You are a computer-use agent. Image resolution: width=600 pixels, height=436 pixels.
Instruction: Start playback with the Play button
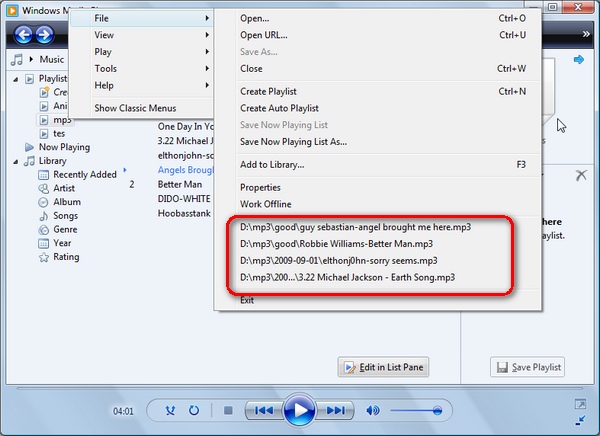[300, 411]
